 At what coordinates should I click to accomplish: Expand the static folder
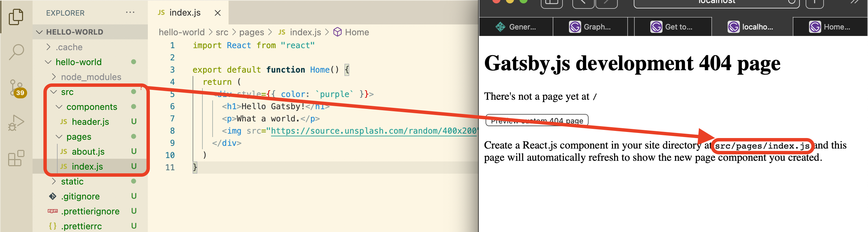90,181
